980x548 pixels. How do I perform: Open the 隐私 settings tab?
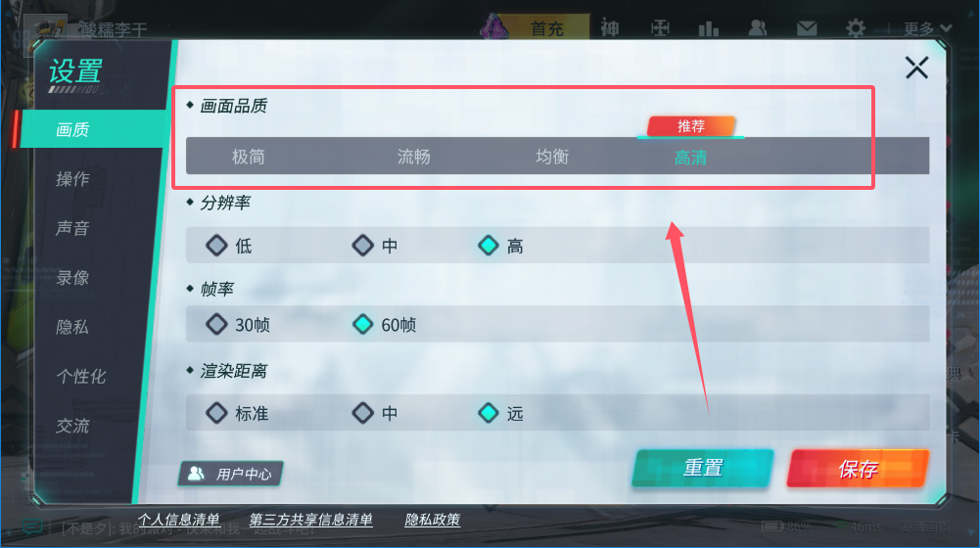(x=72, y=327)
